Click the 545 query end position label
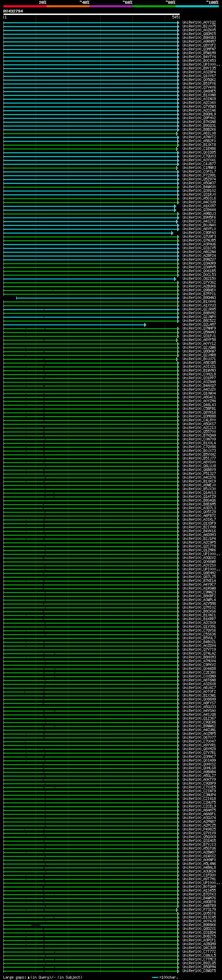 (175, 17)
